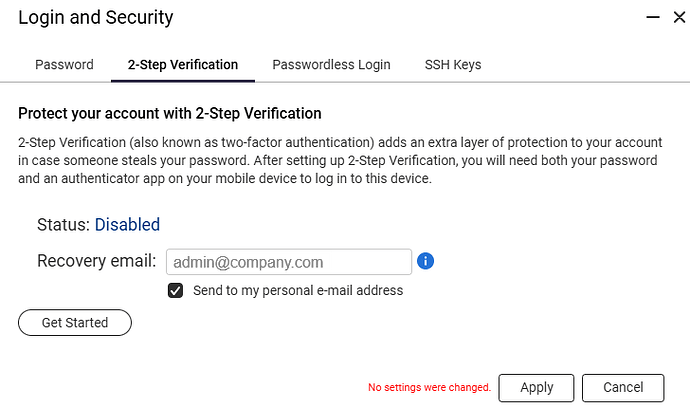Select the 2-Step Verification tab
Viewport: 690px width, 407px height.
tap(183, 65)
